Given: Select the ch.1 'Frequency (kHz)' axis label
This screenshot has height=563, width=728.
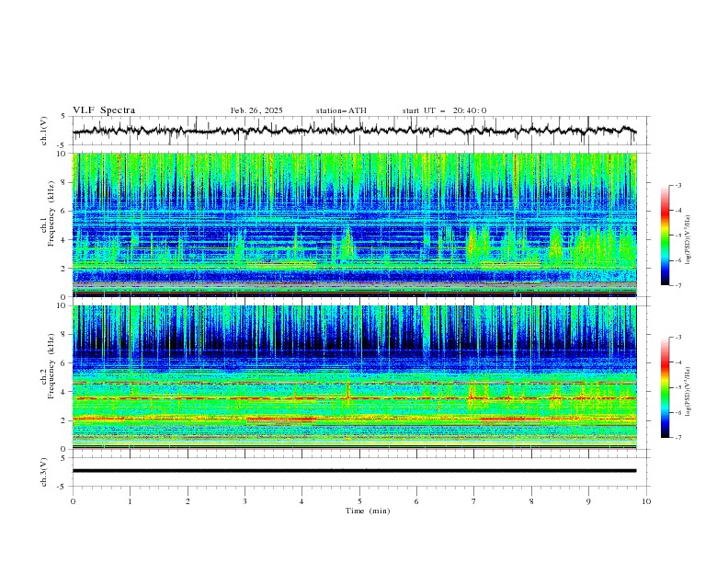Looking at the screenshot, I should coord(51,214).
